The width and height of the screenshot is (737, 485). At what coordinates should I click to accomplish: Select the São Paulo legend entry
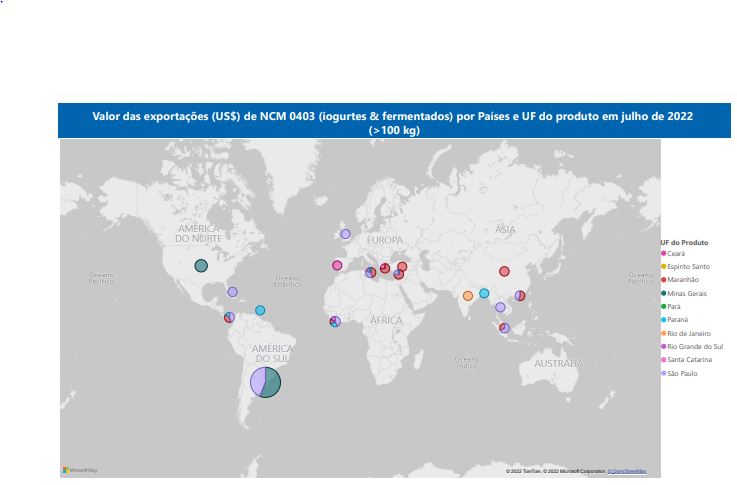tap(679, 374)
